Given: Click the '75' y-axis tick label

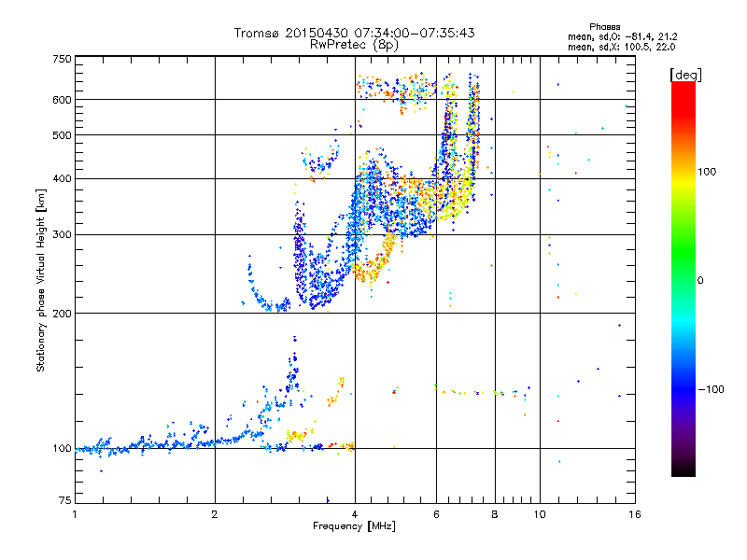Looking at the screenshot, I should tap(65, 500).
